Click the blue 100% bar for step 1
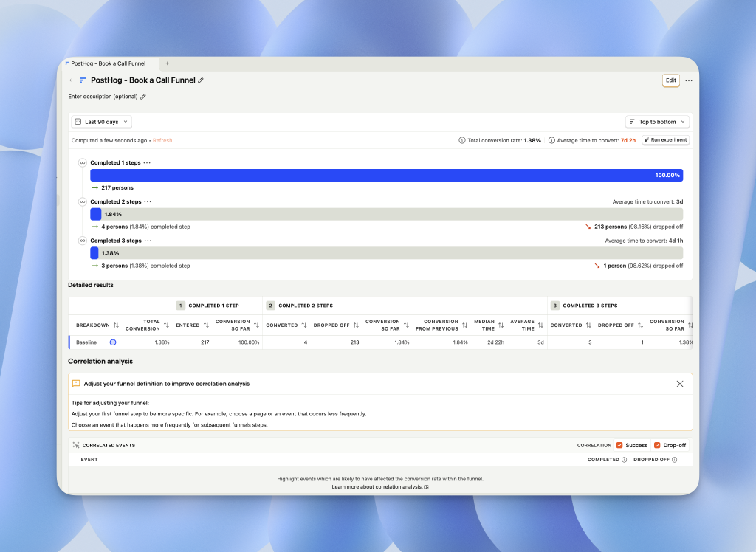Screen dimensions: 756x552 [386, 175]
